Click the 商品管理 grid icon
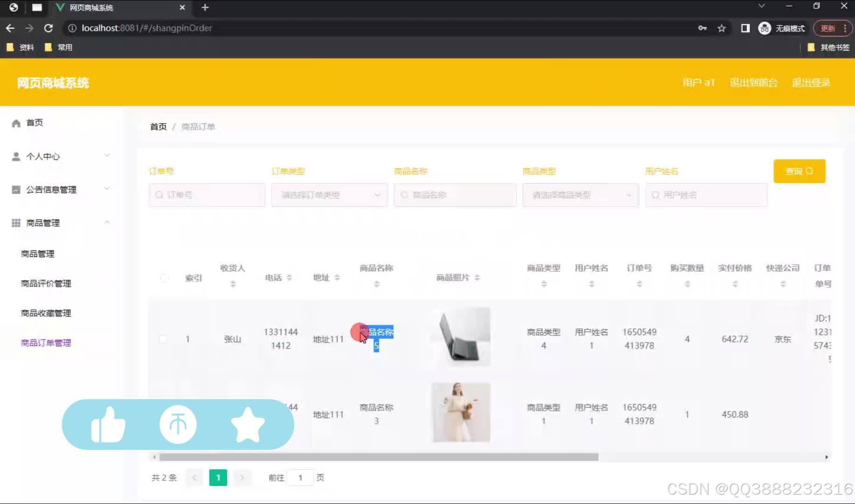This screenshot has height=504, width=855. click(15, 223)
